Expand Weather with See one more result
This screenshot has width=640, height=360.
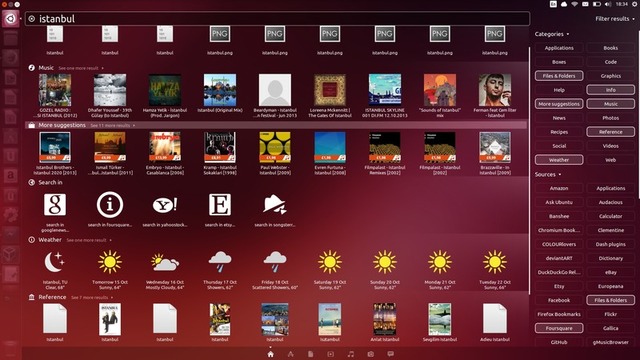click(89, 240)
